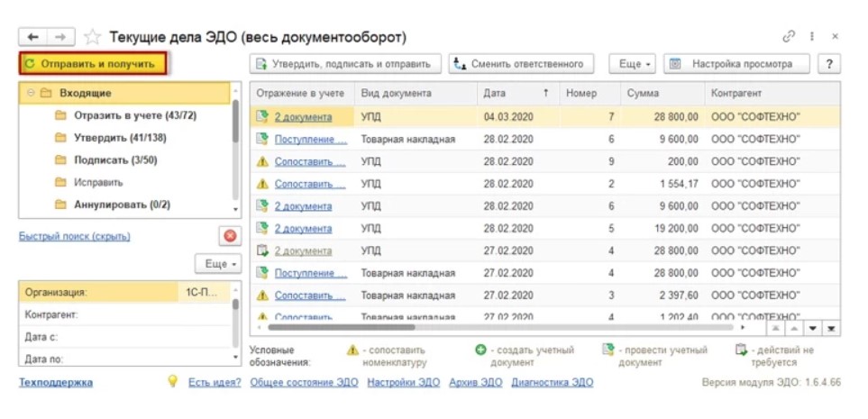Select the Отразить в учете (43/72) folder
868x419 pixels.
[x=135, y=115]
